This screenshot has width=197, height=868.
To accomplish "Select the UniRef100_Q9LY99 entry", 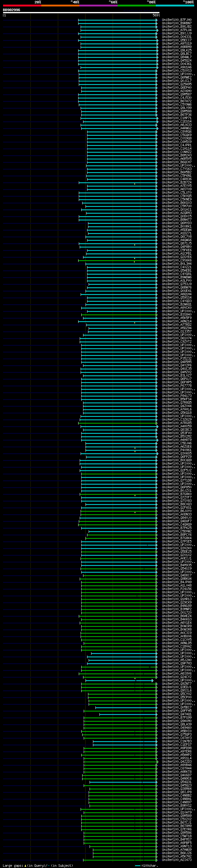I will click(176, 108).
